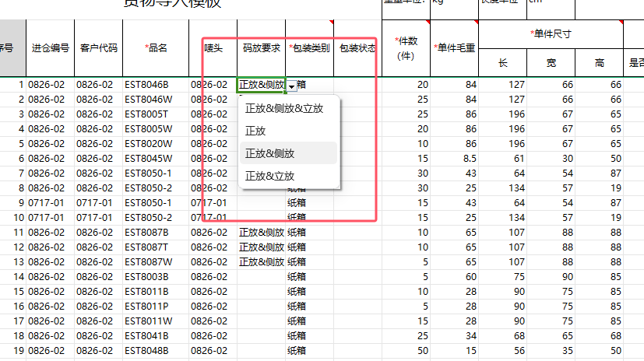The image size is (644, 361).
Task: Click the 单件毛重 value 60 in row 14
Action: pyautogui.click(x=454, y=277)
